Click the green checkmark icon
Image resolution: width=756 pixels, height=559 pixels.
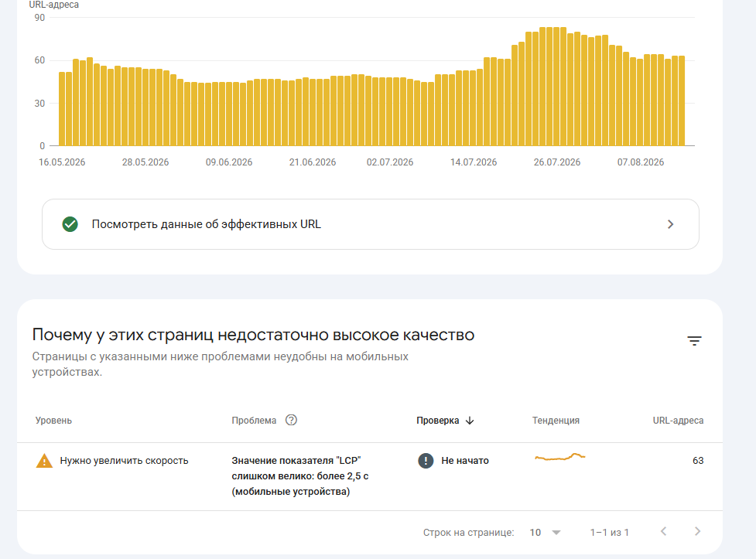[x=70, y=224]
